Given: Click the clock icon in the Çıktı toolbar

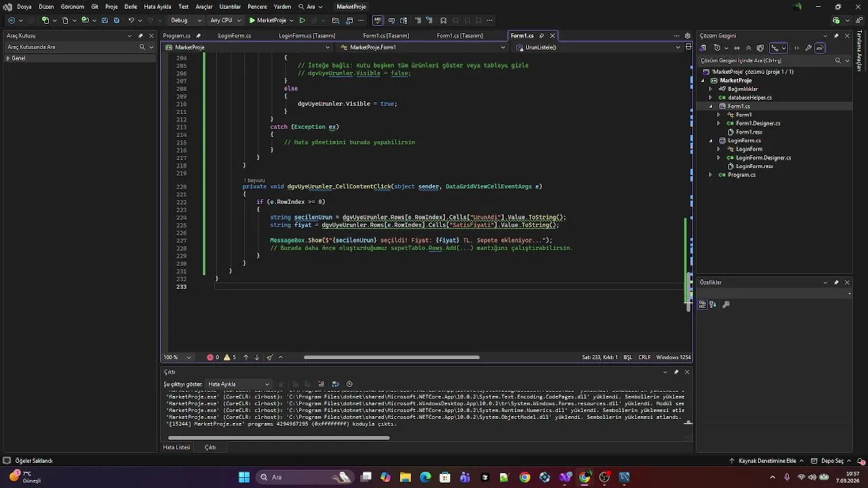Looking at the screenshot, I should 349,384.
